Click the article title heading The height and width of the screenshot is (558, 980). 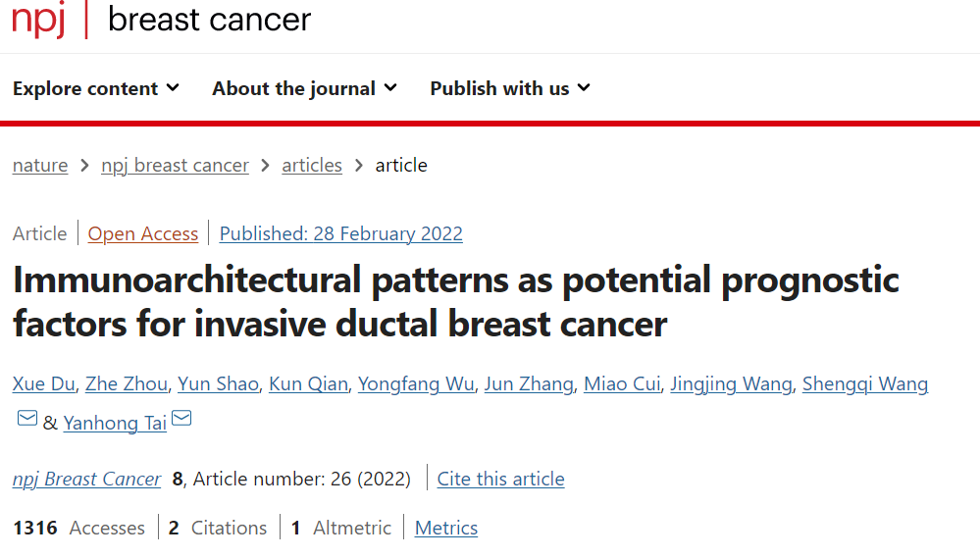455,301
